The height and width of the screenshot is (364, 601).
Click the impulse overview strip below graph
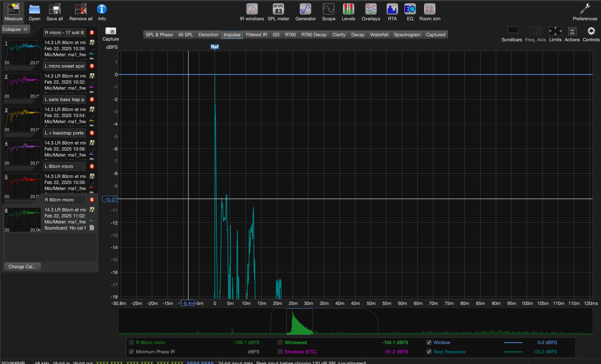355,321
